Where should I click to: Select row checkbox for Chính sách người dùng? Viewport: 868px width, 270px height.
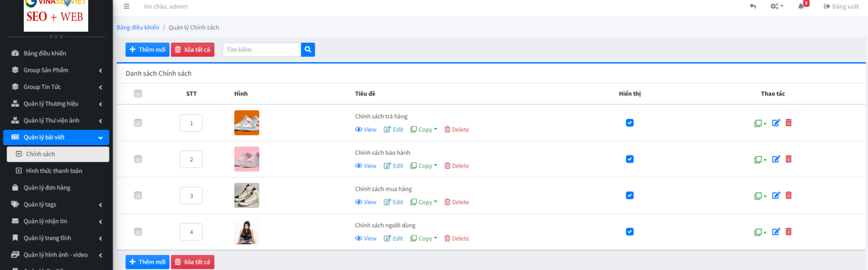pyautogui.click(x=138, y=232)
